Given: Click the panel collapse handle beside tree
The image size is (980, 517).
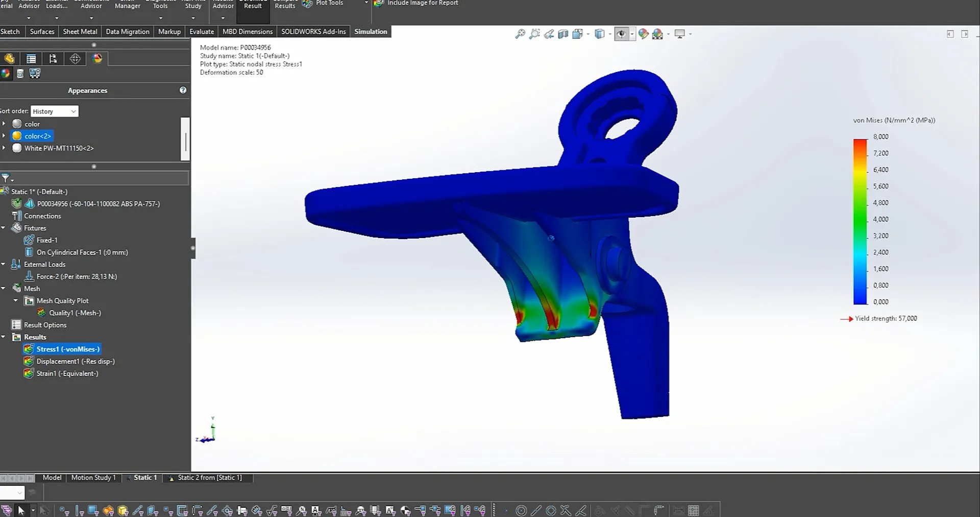Looking at the screenshot, I should pyautogui.click(x=193, y=248).
